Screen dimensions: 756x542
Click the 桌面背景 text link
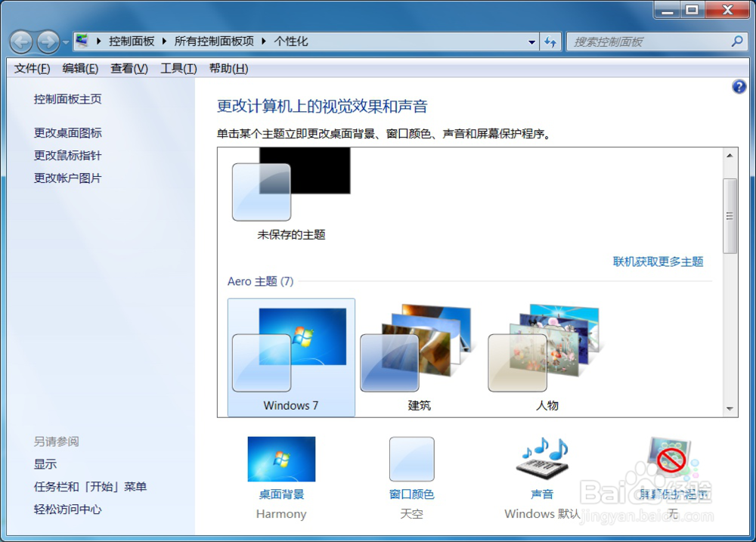281,494
